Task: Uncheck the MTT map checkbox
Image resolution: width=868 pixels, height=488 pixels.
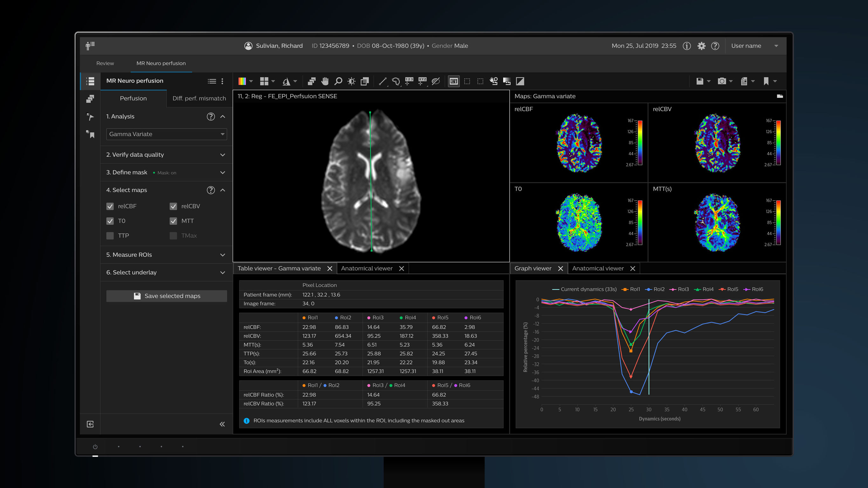Action: 174,221
